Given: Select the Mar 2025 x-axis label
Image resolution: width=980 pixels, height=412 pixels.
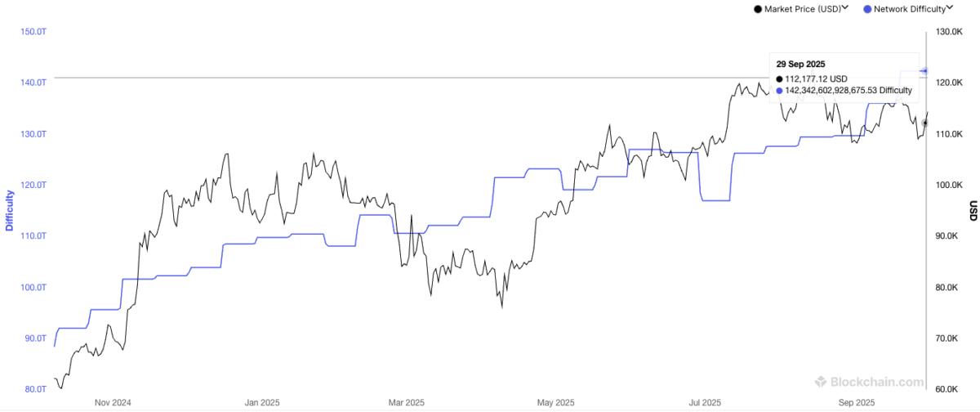Looking at the screenshot, I should click(406, 402).
